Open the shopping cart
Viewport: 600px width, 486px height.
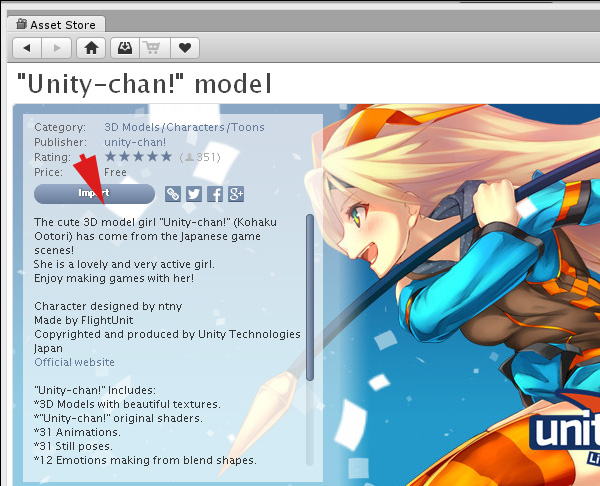click(155, 48)
